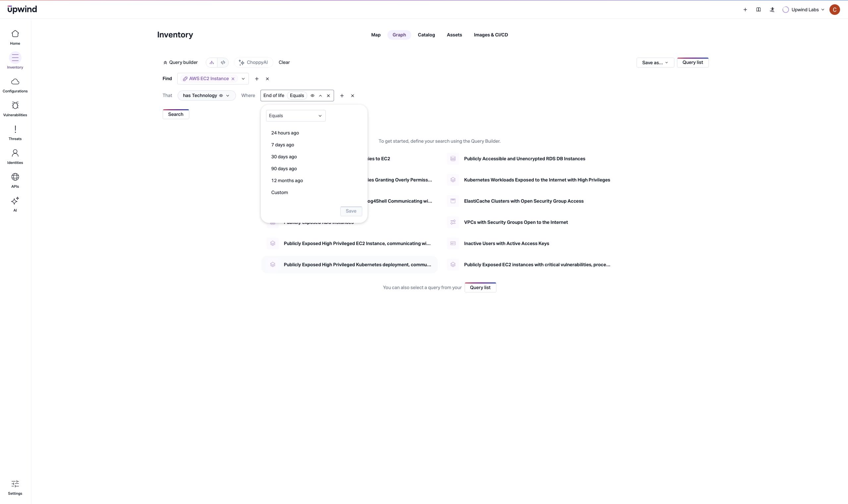Open Vulnerabilities from the sidebar

[x=15, y=109]
